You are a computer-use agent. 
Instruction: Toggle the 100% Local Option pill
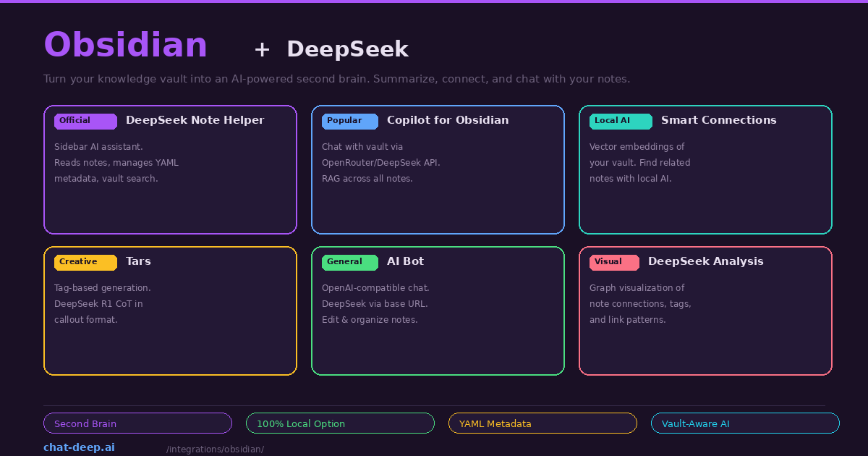tap(340, 423)
